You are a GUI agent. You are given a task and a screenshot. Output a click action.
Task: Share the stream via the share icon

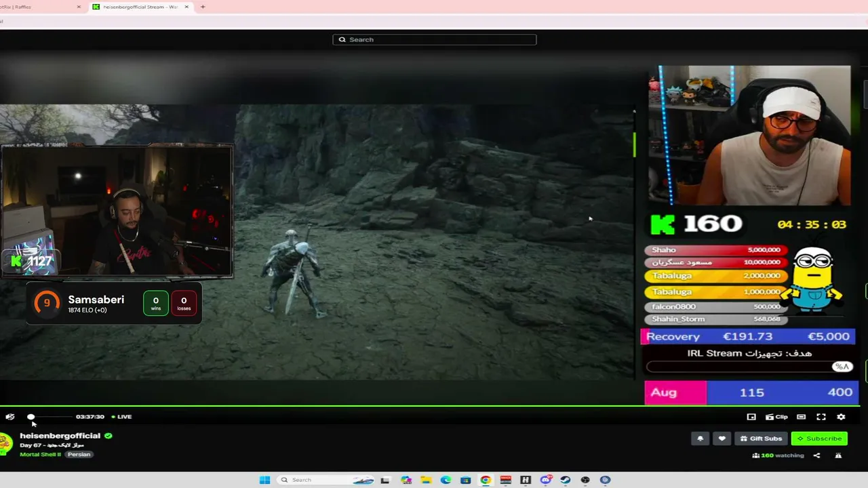[x=816, y=455]
